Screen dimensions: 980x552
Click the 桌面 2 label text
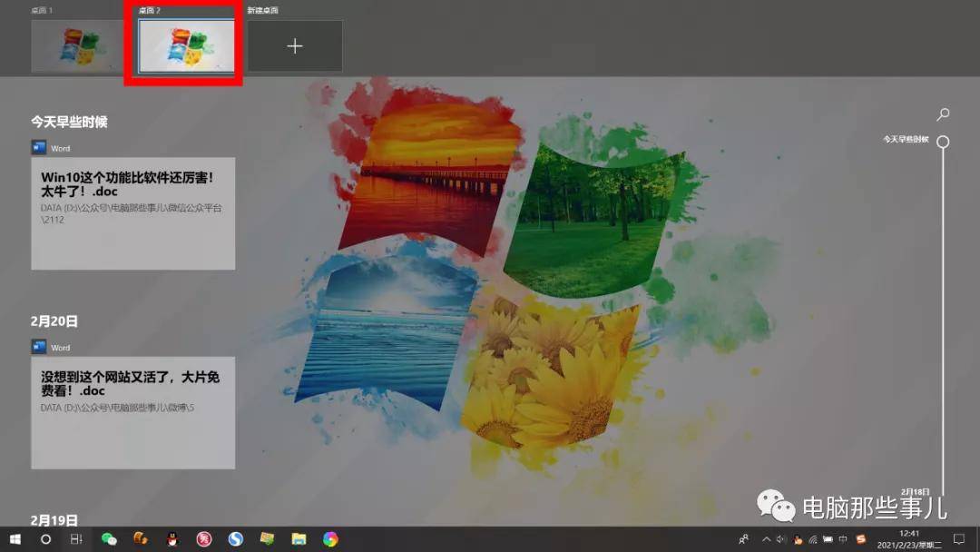pos(150,11)
